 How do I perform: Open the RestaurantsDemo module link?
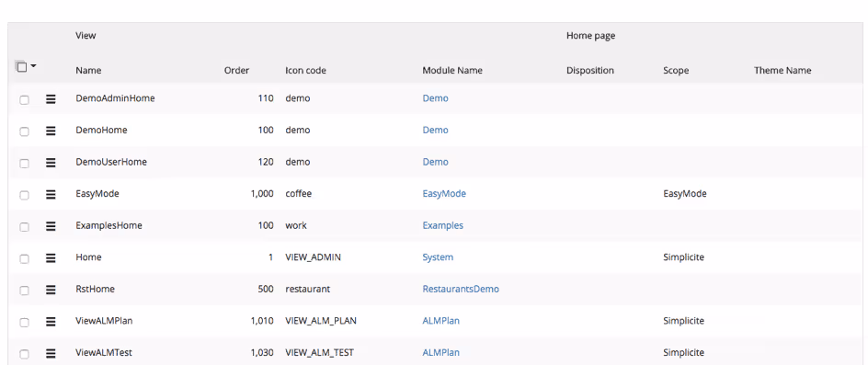[461, 289]
